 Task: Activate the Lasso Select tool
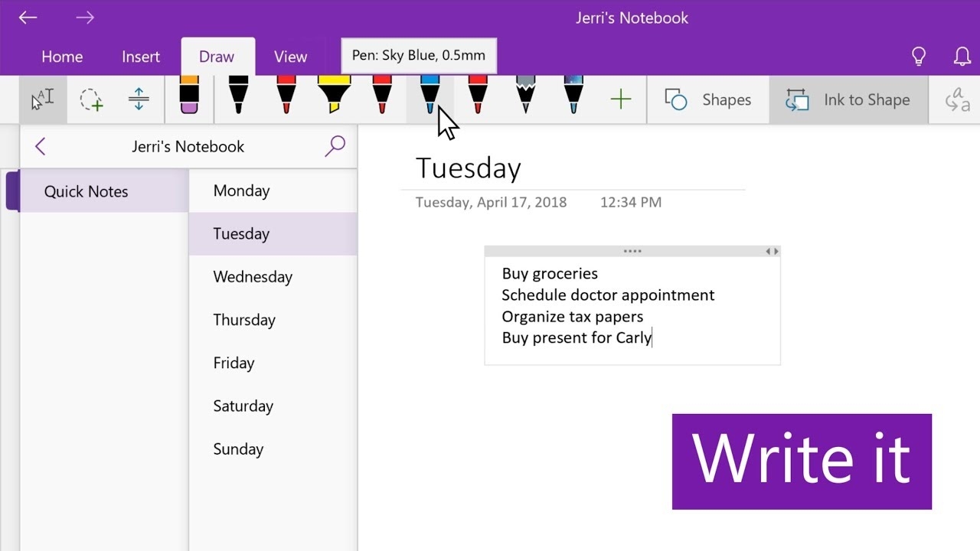(91, 99)
